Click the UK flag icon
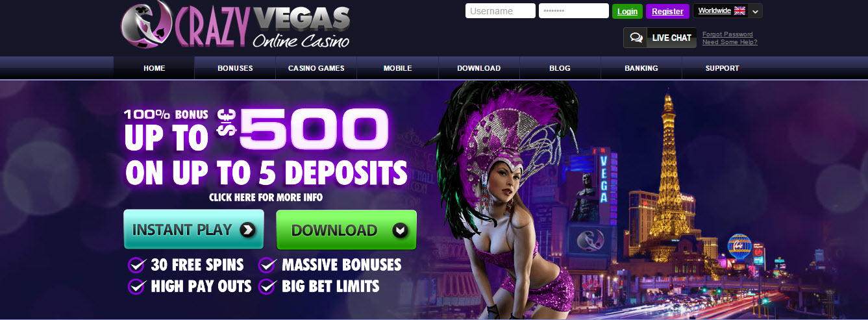868x320 pixels. click(739, 11)
